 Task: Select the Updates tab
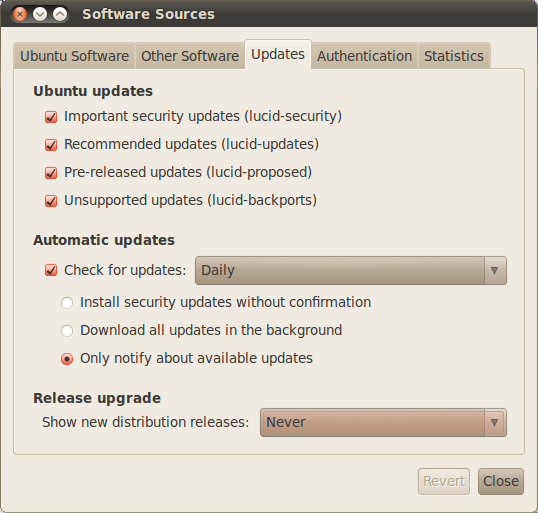(278, 54)
